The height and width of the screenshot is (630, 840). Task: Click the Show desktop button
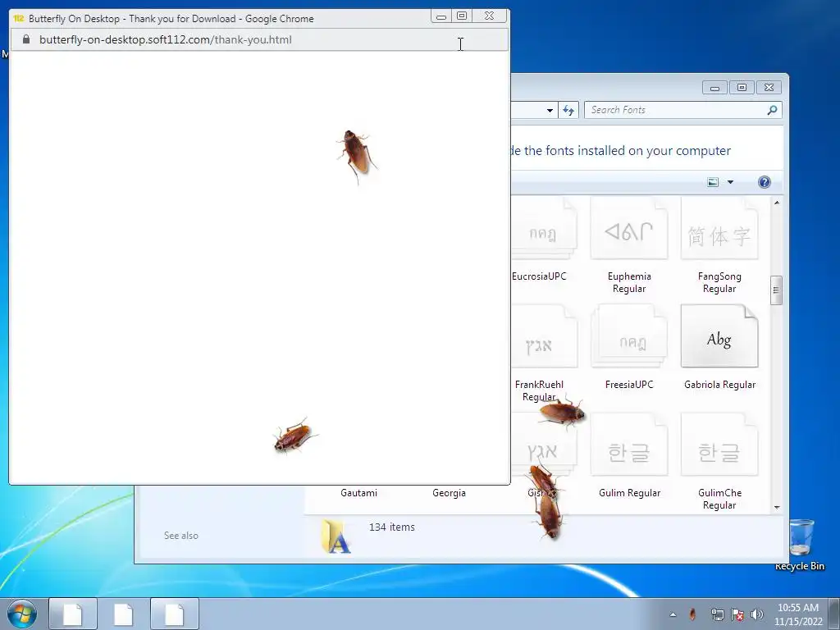[x=835, y=614]
